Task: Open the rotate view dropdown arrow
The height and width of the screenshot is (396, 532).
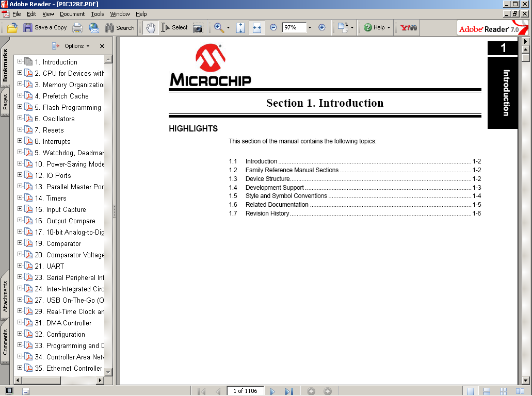Action: 352,28
